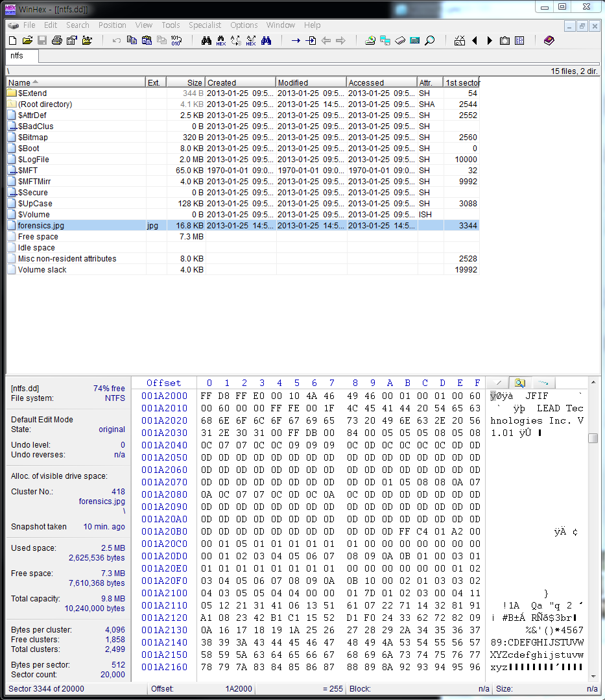Toggle the wave/interpret mode button above hex view
This screenshot has height=700, width=605.
pos(543,382)
